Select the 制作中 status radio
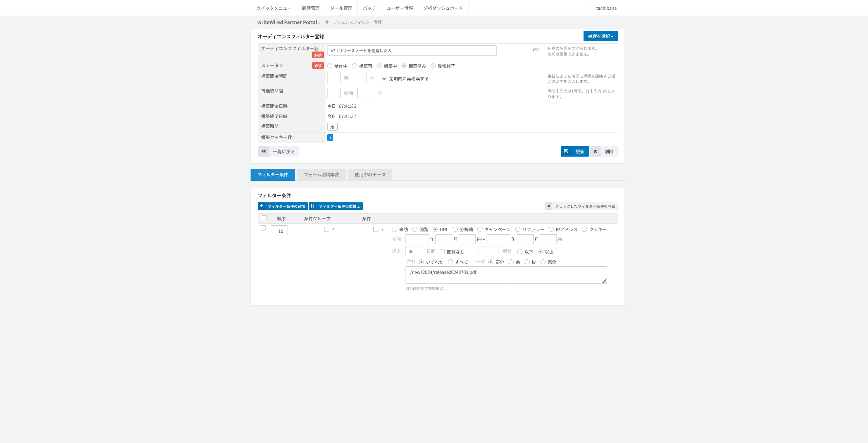 [x=330, y=66]
